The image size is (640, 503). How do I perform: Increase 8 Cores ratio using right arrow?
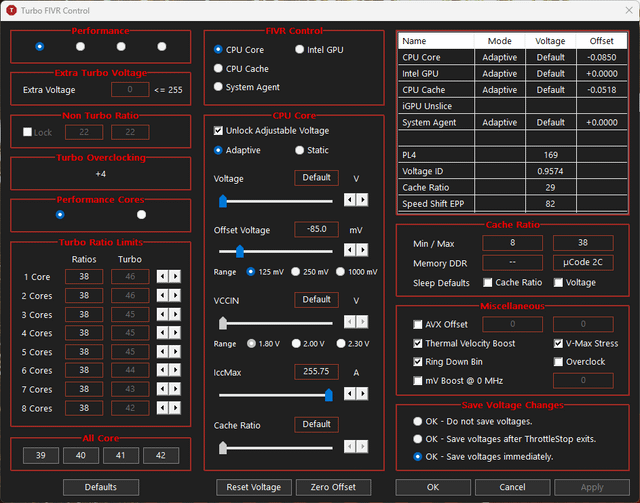coord(175,408)
